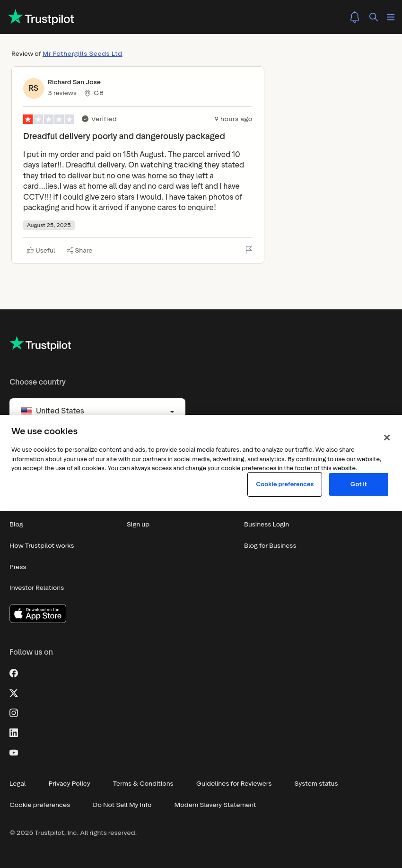
Task: Open Terms & Conditions link
Action: pos(143,783)
